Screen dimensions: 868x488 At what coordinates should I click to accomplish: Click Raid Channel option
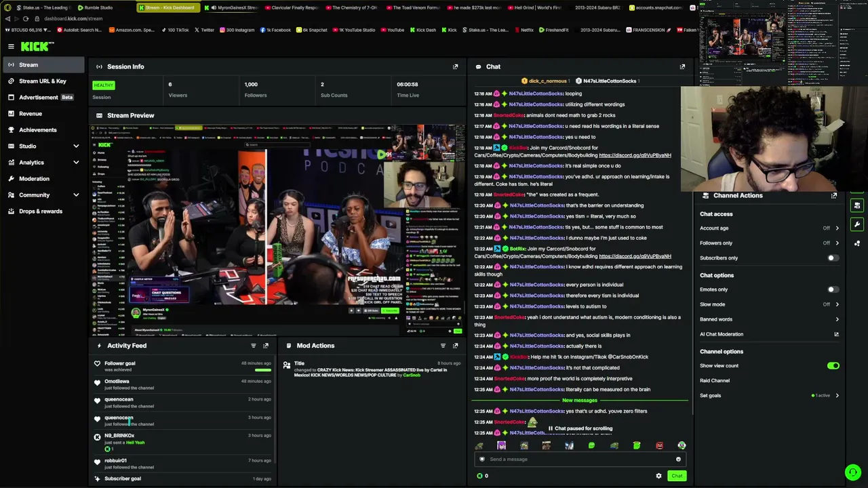(715, 381)
